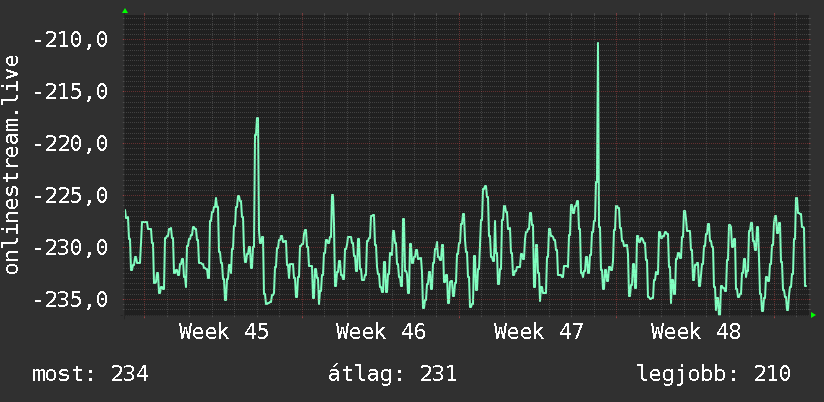Click the -210,0 y-axis label
The image size is (824, 402).
coord(70,40)
